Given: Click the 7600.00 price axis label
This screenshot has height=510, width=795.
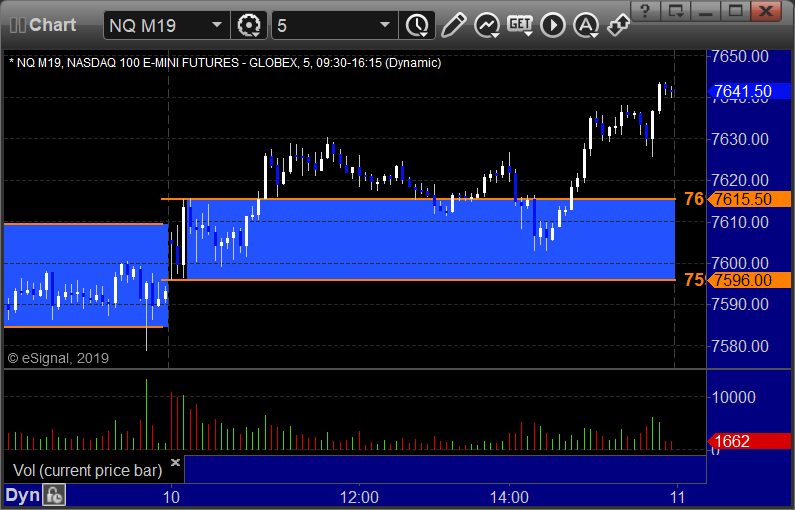Looking at the screenshot, I should coord(740,264).
